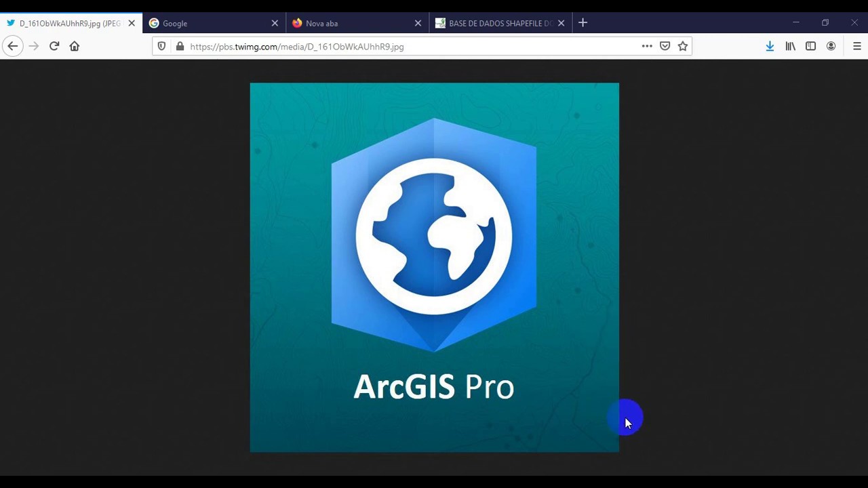868x488 pixels.
Task: Open the downloads panel
Action: tap(770, 46)
